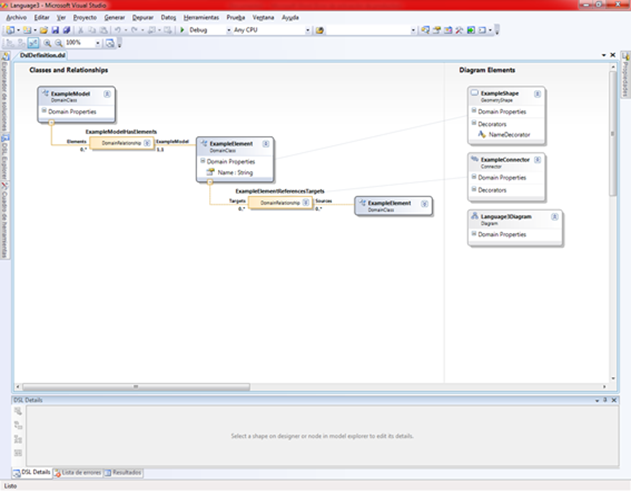Collapse the ExampleElementReferencesTargets relationship chevron
Image resolution: width=631 pixels, height=491 pixels.
[305, 202]
